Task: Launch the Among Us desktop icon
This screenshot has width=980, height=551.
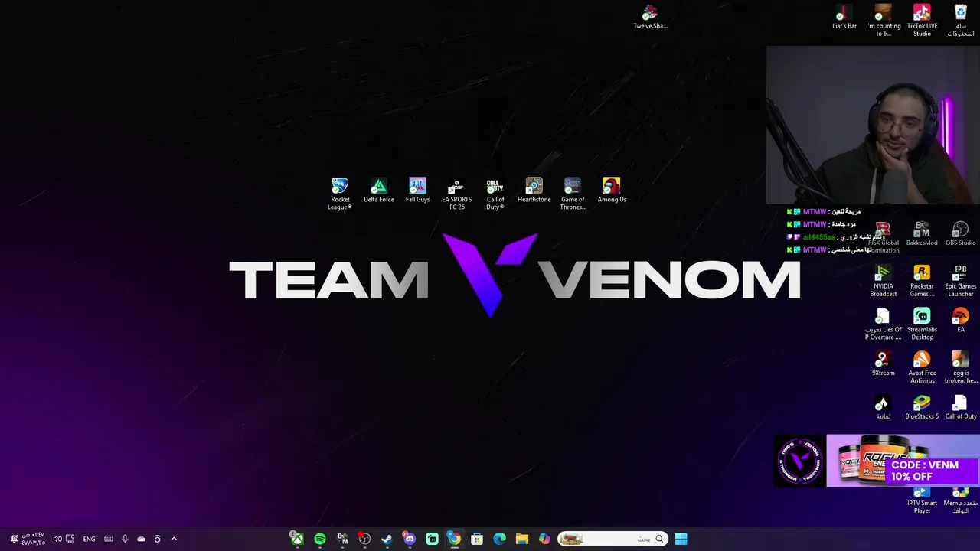Action: 612,191
